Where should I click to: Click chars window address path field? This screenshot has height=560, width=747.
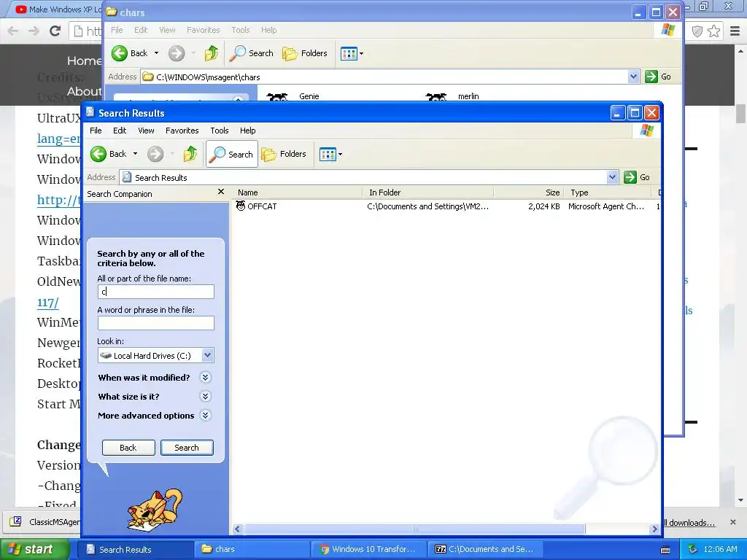coord(384,77)
